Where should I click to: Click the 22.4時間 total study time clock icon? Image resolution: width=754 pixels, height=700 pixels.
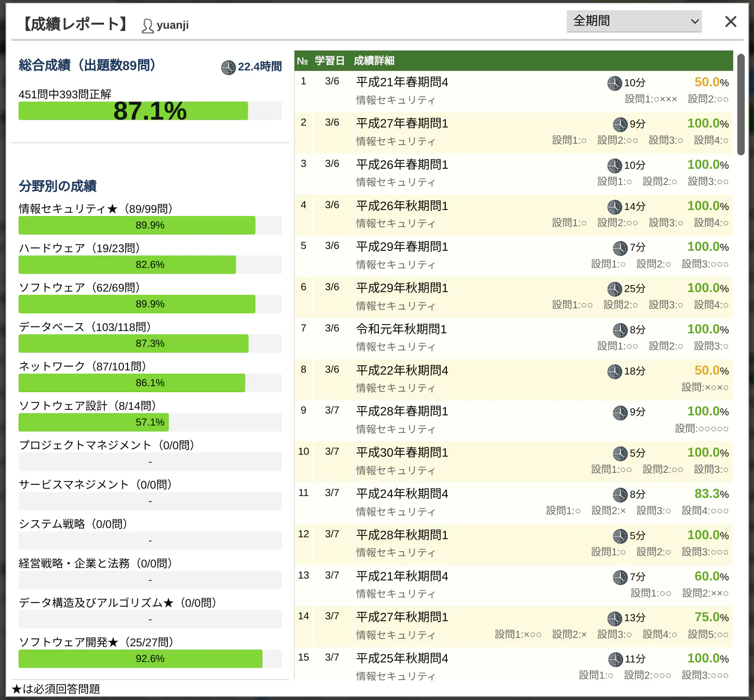pos(228,67)
